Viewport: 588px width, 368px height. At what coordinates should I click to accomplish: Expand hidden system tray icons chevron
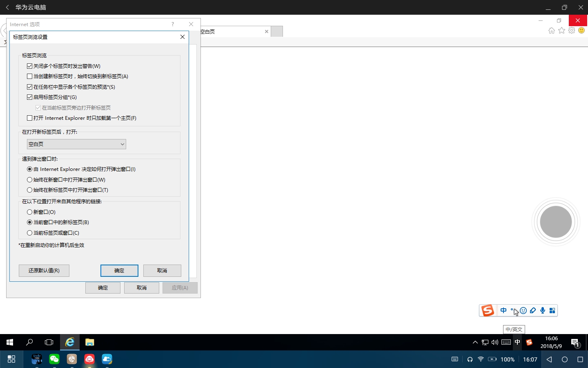tap(475, 342)
